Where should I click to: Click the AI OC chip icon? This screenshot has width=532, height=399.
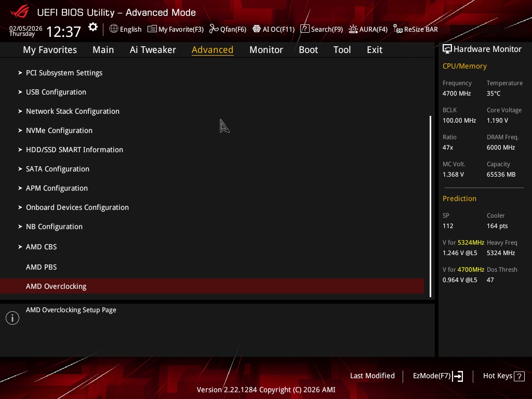(257, 29)
